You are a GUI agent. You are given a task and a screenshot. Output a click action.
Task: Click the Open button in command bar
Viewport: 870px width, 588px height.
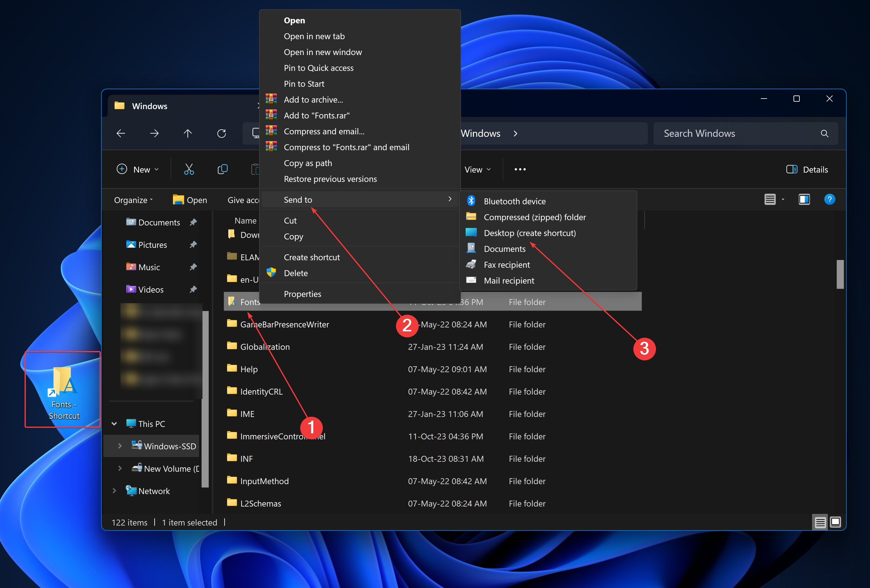pos(190,200)
